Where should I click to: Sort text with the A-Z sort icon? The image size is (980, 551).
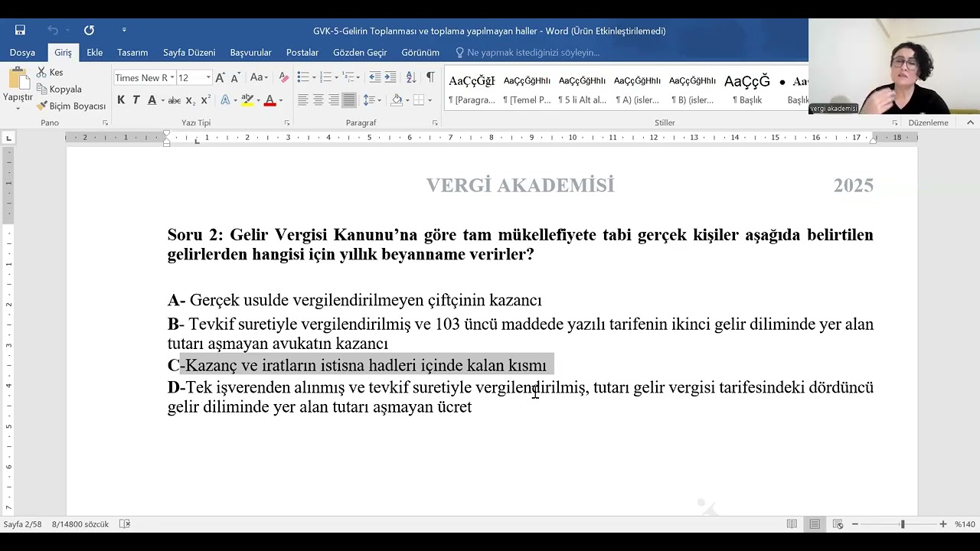point(410,78)
